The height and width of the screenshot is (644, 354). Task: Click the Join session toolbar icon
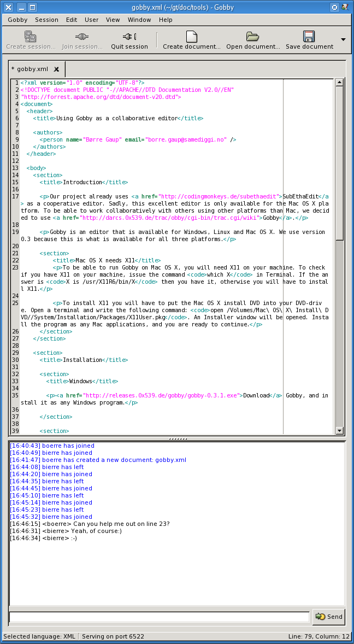click(82, 40)
